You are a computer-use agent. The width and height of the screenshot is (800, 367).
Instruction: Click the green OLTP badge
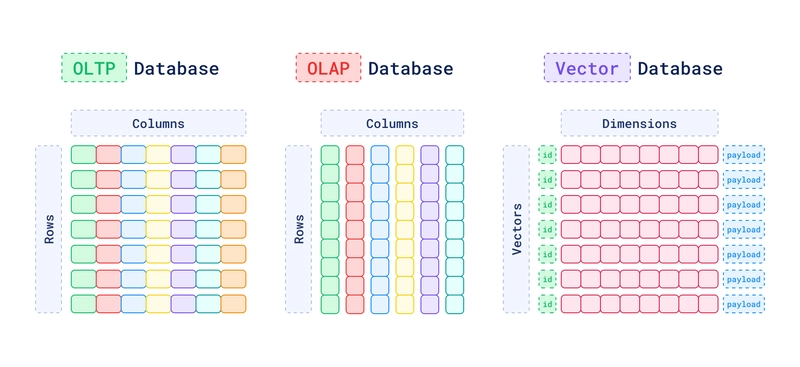pyautogui.click(x=94, y=68)
